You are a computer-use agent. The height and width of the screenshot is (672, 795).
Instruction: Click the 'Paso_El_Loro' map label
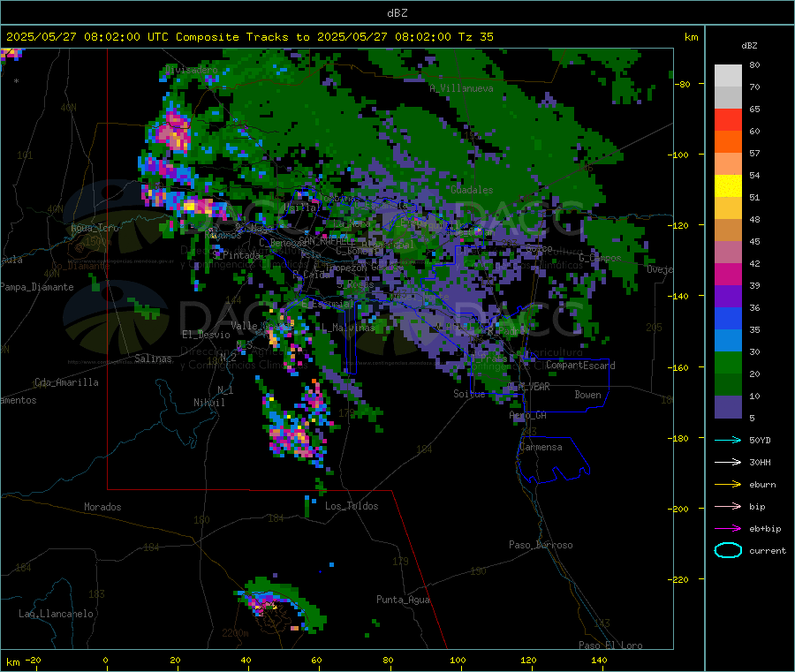(x=610, y=646)
